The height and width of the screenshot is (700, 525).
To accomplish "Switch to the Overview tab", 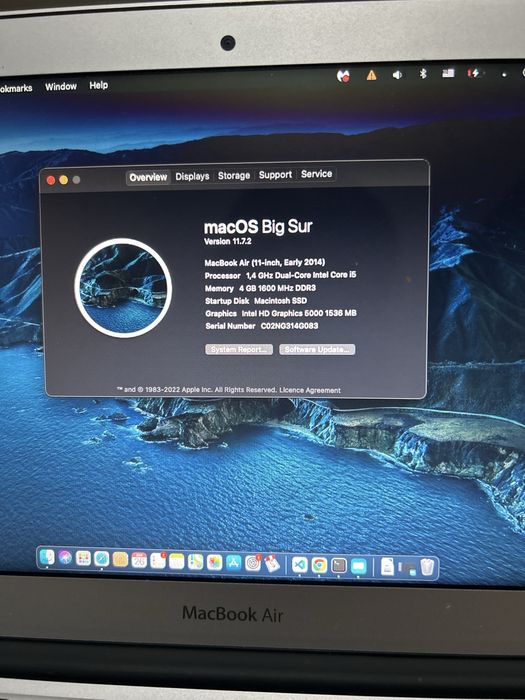I will pyautogui.click(x=148, y=177).
